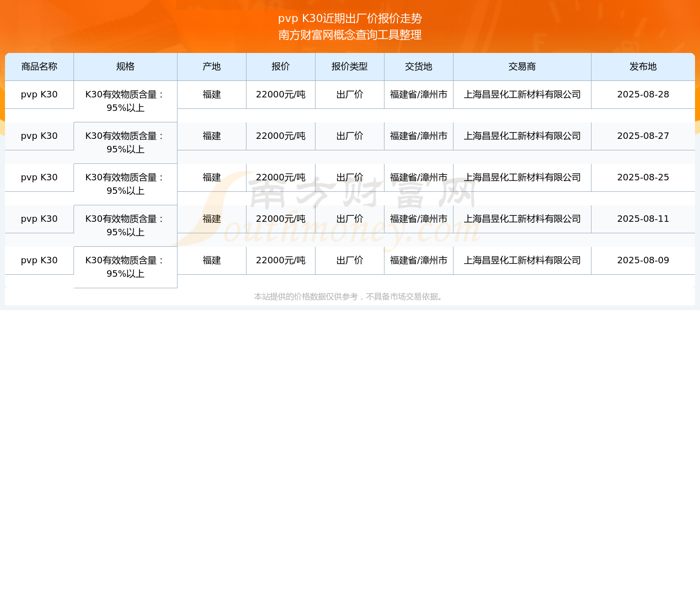Click the "商品名称" column header

tap(39, 66)
